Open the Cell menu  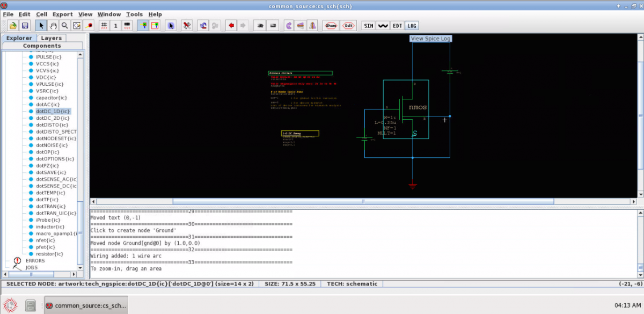pos(41,14)
